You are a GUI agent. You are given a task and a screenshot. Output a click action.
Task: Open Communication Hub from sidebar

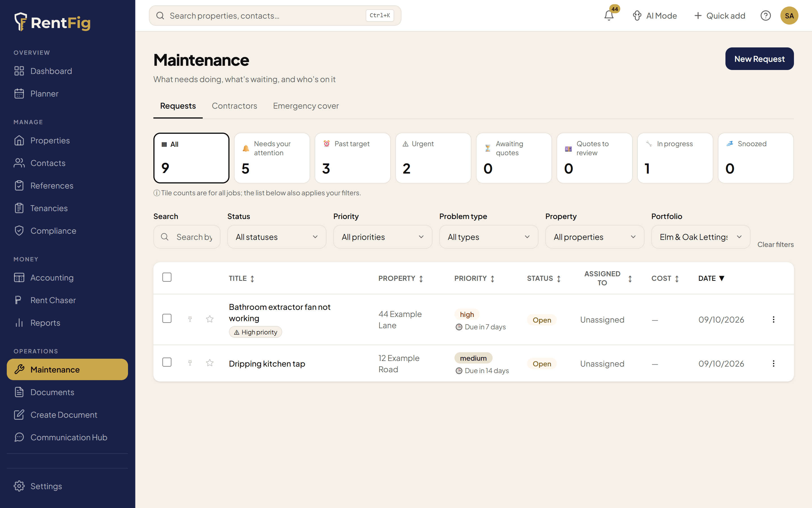tap(67, 437)
